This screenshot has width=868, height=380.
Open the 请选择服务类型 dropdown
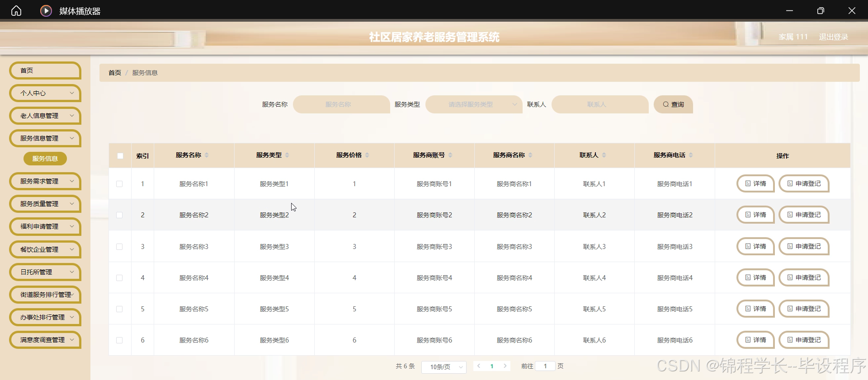pos(474,104)
